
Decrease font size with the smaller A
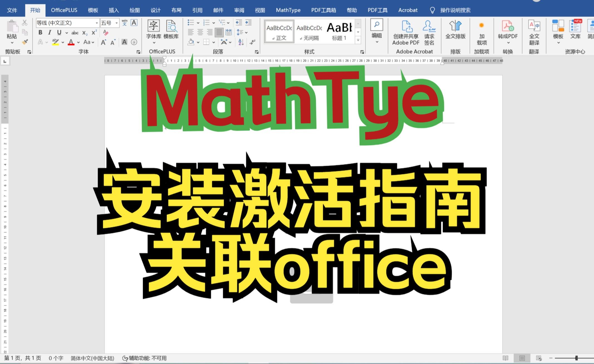click(x=113, y=42)
